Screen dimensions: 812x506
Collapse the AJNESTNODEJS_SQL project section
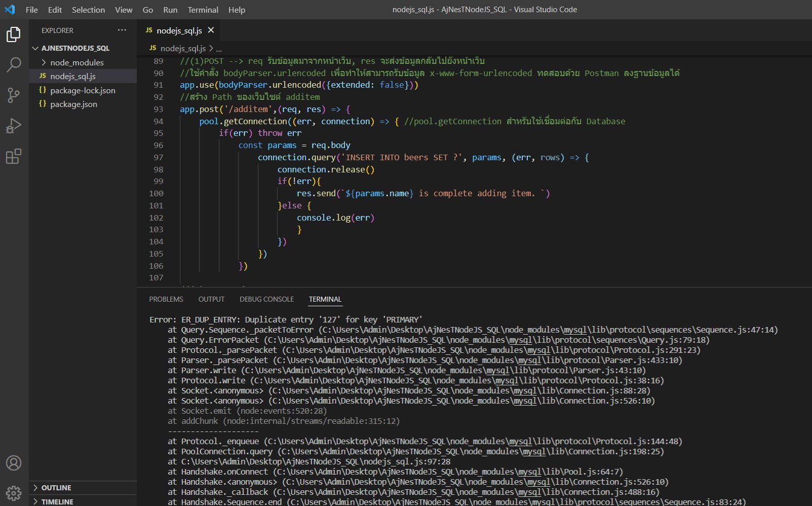(x=75, y=48)
